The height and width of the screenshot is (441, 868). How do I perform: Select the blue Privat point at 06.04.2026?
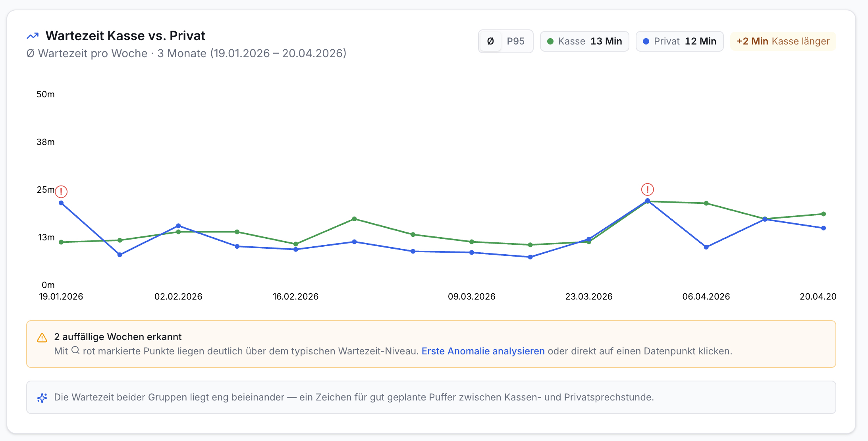pyautogui.click(x=706, y=247)
